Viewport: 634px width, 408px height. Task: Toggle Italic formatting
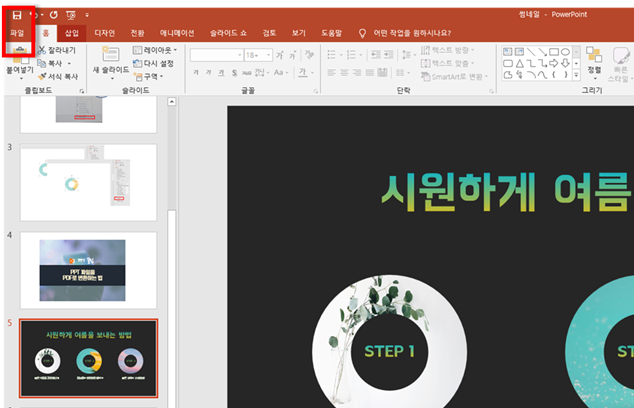point(209,73)
